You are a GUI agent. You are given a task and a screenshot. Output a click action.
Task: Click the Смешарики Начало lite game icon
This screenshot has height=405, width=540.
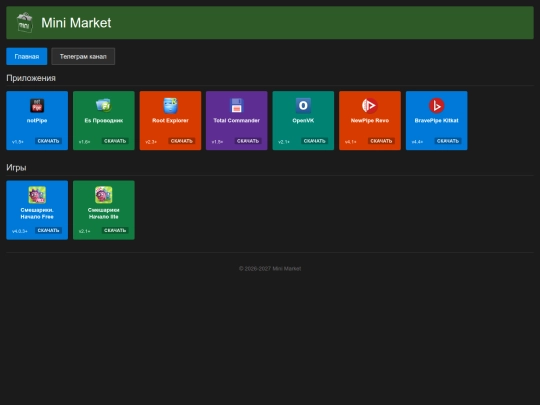[x=104, y=195]
